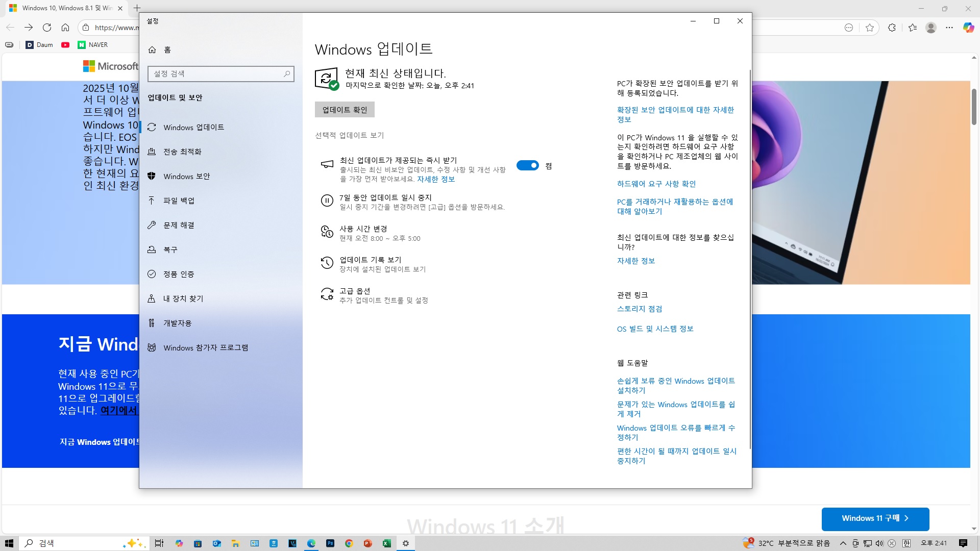Add this page to favorites with the star icon
This screenshot has width=980, height=551.
(x=870, y=28)
